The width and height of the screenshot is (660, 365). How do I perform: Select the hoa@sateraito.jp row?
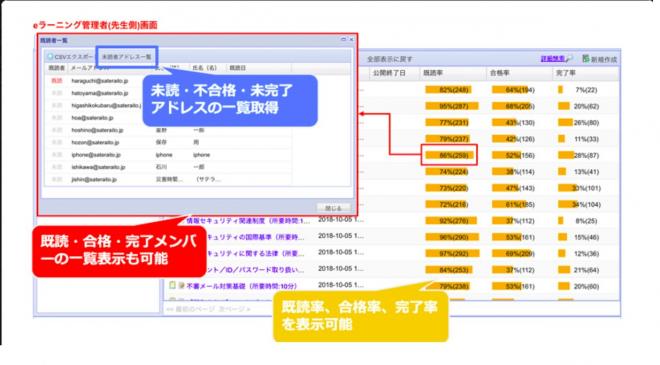tap(168, 118)
